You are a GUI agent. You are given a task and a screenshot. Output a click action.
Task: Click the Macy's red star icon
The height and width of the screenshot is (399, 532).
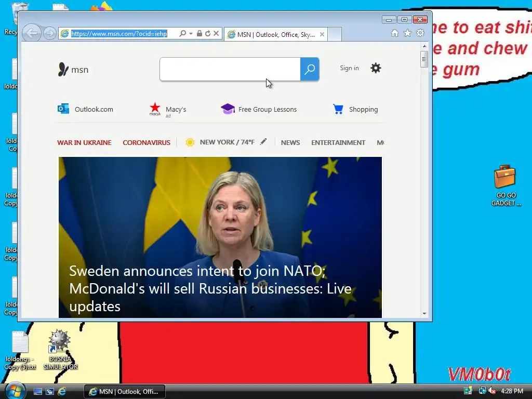[x=155, y=108]
